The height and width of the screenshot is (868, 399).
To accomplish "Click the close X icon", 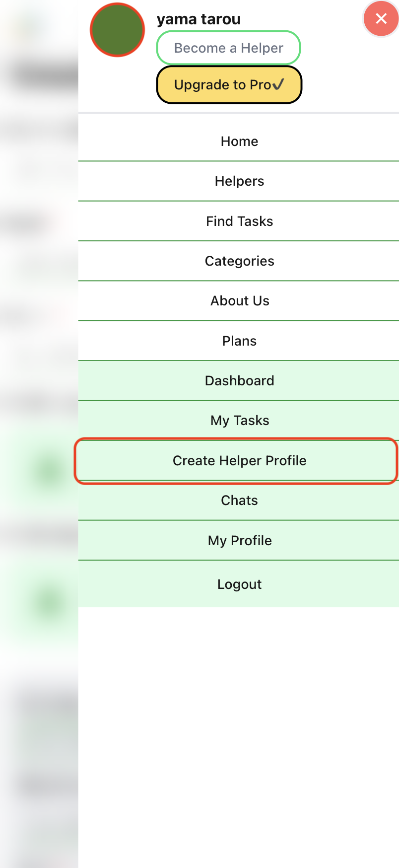I will coord(381,18).
